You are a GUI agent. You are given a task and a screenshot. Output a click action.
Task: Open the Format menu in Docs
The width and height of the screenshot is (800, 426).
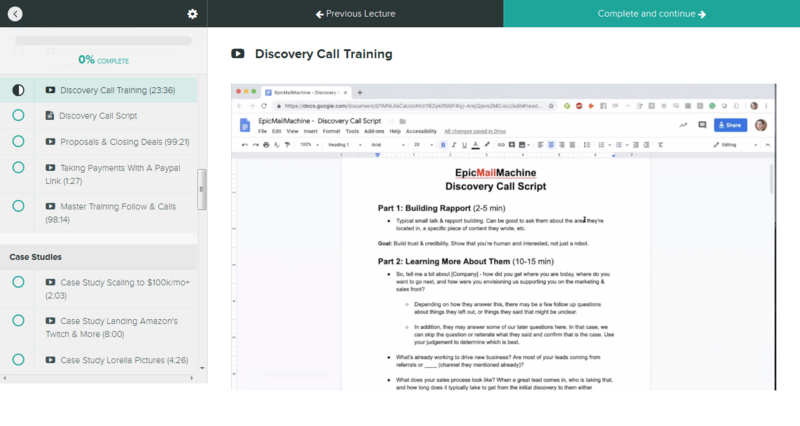coord(331,132)
